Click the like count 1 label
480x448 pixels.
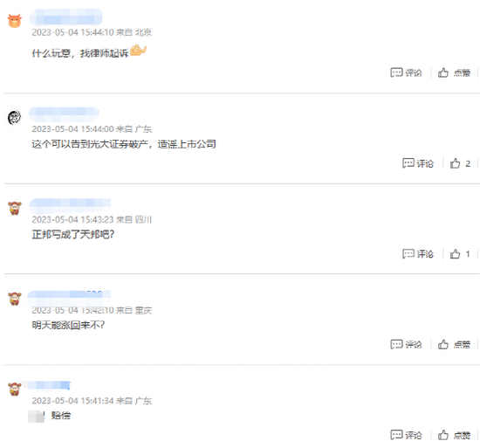468,254
